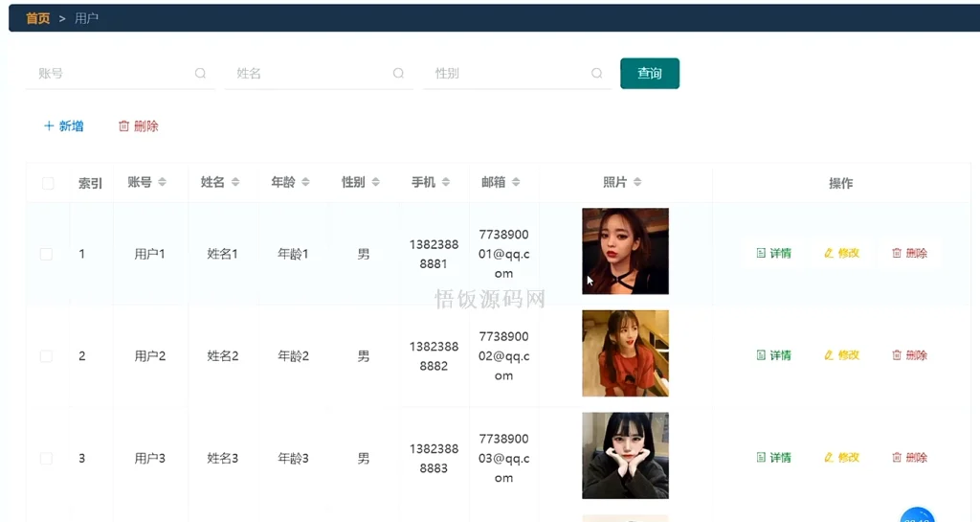Click 修改 for 用户2

tap(842, 355)
